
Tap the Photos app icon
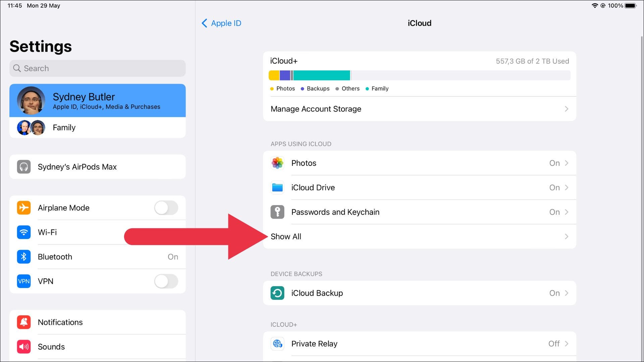pyautogui.click(x=277, y=163)
